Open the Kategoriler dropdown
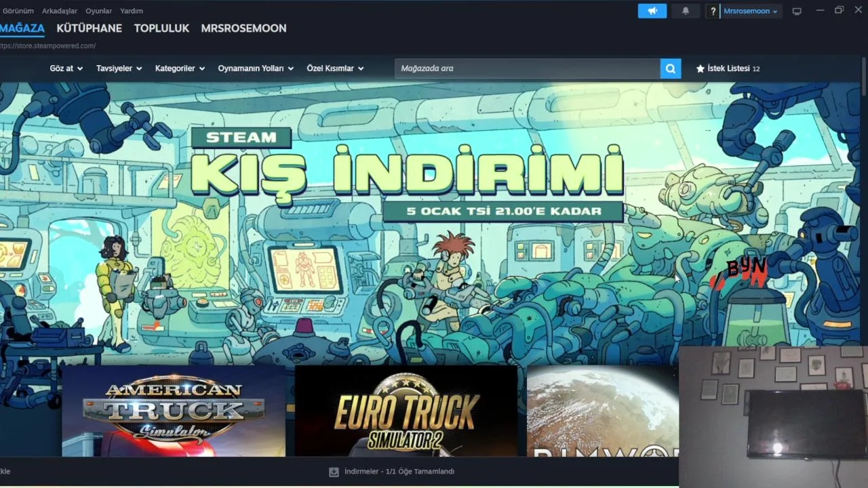Viewport: 868px width, 488px height. 180,68
